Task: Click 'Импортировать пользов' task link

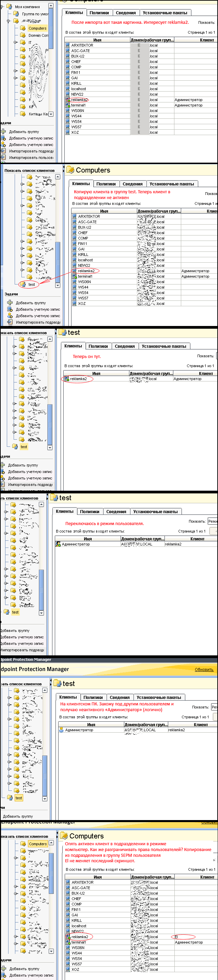Action: pos(31,157)
